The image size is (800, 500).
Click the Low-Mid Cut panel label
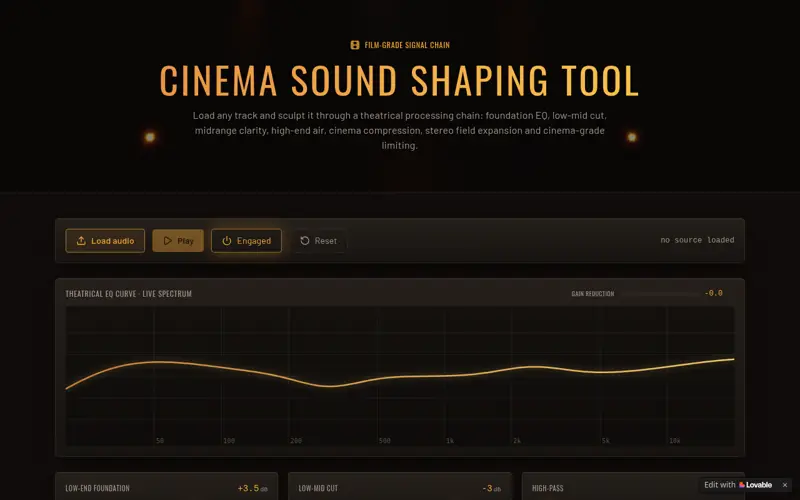(318, 488)
